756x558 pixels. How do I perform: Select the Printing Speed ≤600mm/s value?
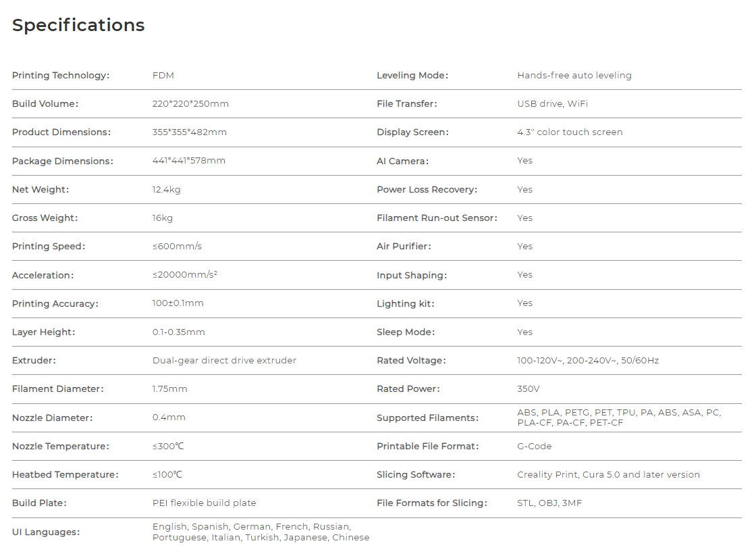click(x=177, y=246)
